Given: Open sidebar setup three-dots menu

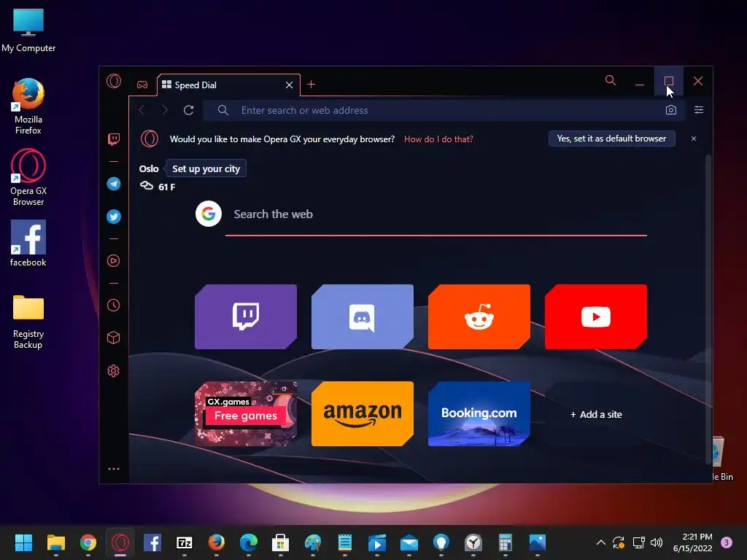Looking at the screenshot, I should coord(113,469).
